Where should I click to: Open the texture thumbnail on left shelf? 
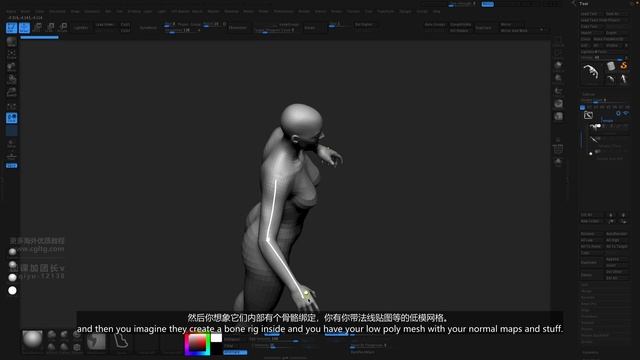11,80
